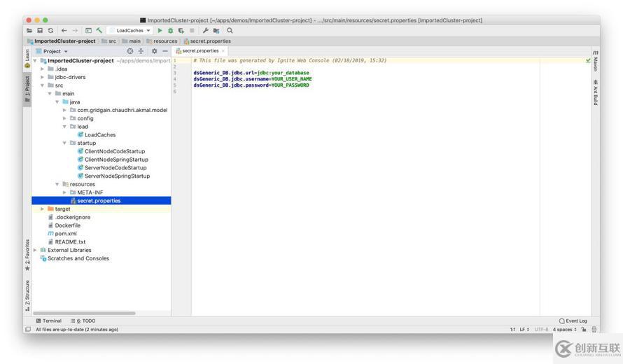
Task: Open the 4 spaces indent selector
Action: (x=564, y=330)
